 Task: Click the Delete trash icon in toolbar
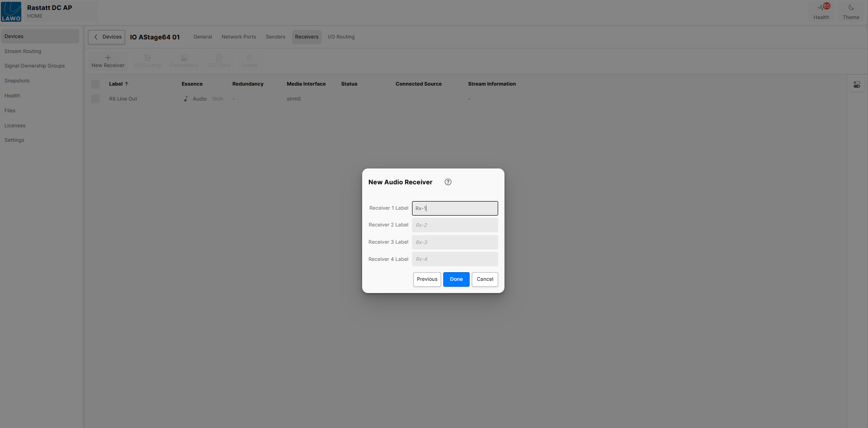[x=249, y=58]
